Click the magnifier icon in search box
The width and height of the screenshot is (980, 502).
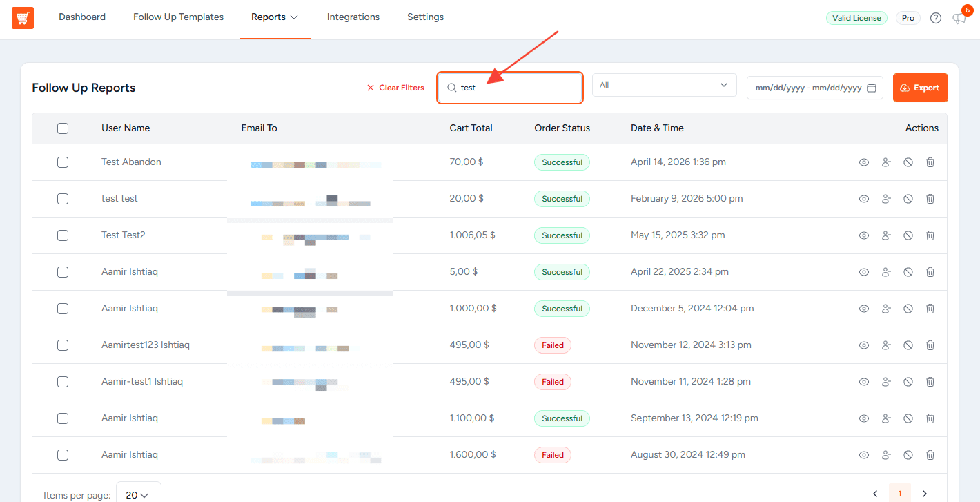452,88
